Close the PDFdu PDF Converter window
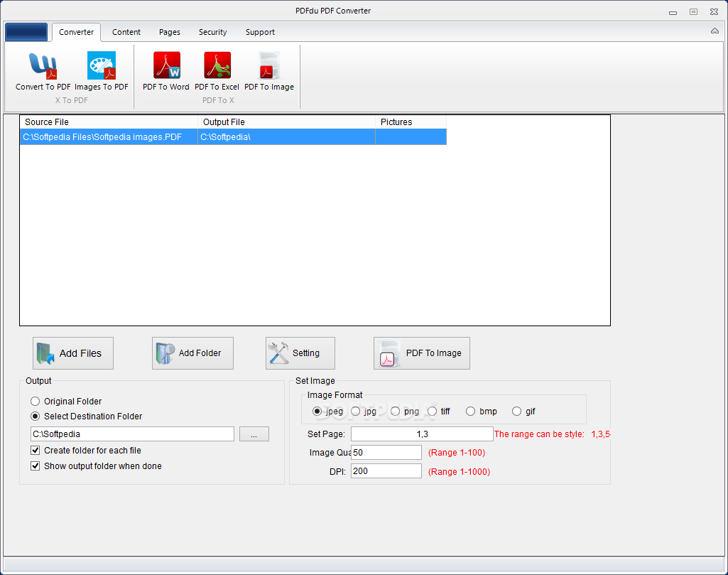This screenshot has height=575, width=728. 714,11
